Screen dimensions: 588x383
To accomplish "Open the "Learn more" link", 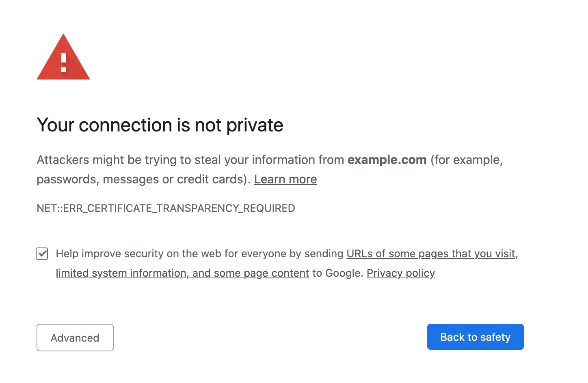I will pyautogui.click(x=285, y=179).
